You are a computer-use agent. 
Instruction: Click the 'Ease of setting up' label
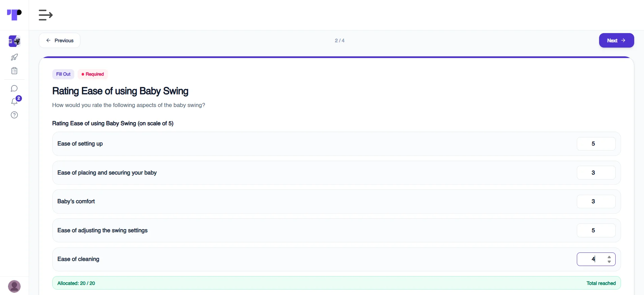point(80,144)
